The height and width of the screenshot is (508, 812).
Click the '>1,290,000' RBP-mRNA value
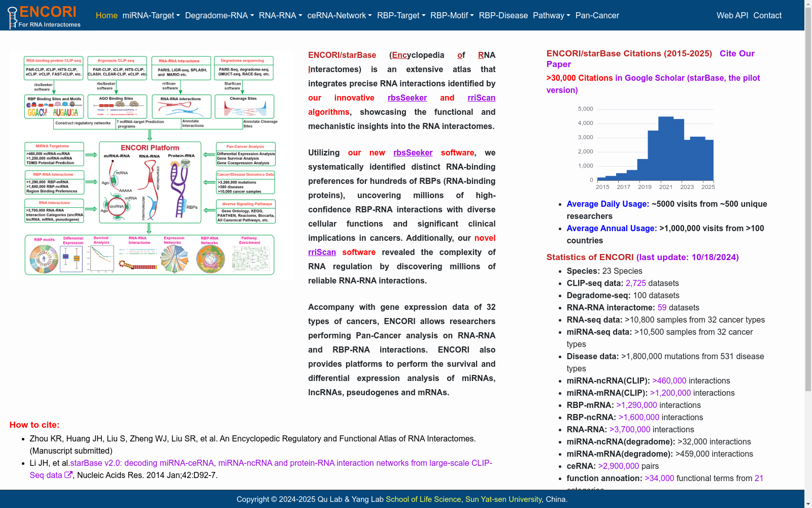(x=636, y=405)
